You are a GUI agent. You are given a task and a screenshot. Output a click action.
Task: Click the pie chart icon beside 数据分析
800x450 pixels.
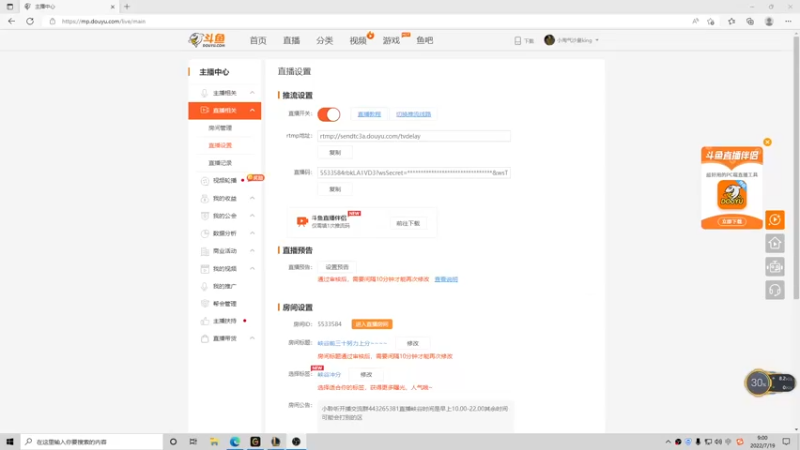pyautogui.click(x=205, y=233)
